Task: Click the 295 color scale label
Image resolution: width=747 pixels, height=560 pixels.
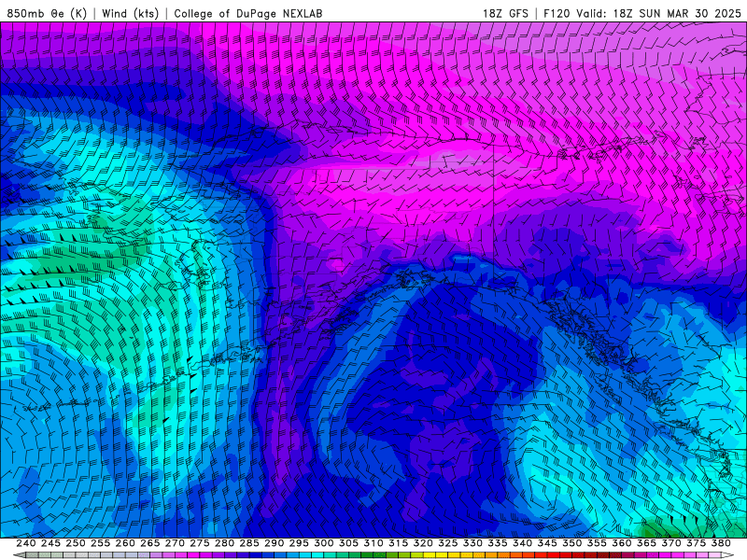Action: pos(299,543)
